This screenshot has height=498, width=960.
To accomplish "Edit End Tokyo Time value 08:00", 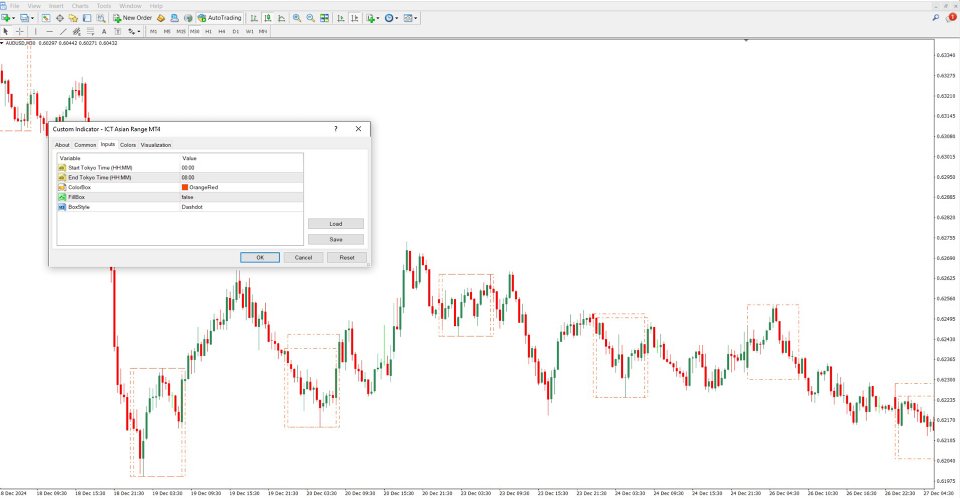I will tap(241, 178).
